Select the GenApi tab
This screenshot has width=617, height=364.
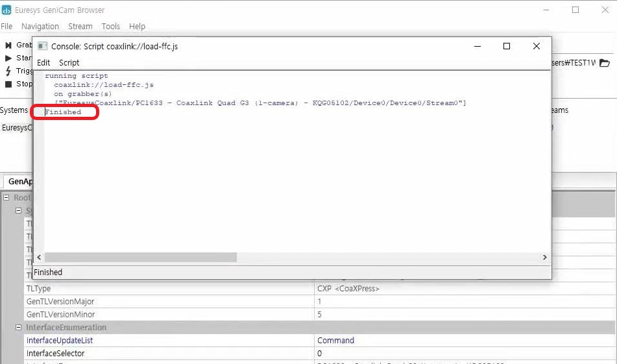[19, 182]
